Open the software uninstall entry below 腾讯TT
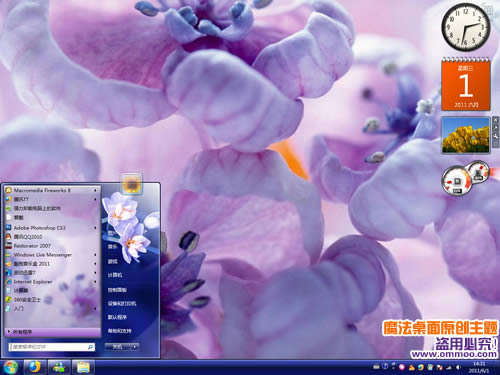 click(52, 208)
